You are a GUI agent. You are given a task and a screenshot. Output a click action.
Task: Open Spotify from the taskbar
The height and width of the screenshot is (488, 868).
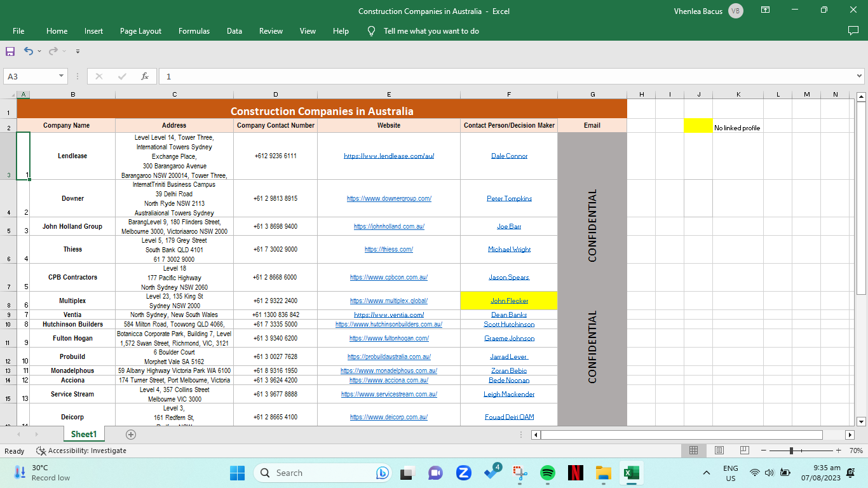click(547, 473)
